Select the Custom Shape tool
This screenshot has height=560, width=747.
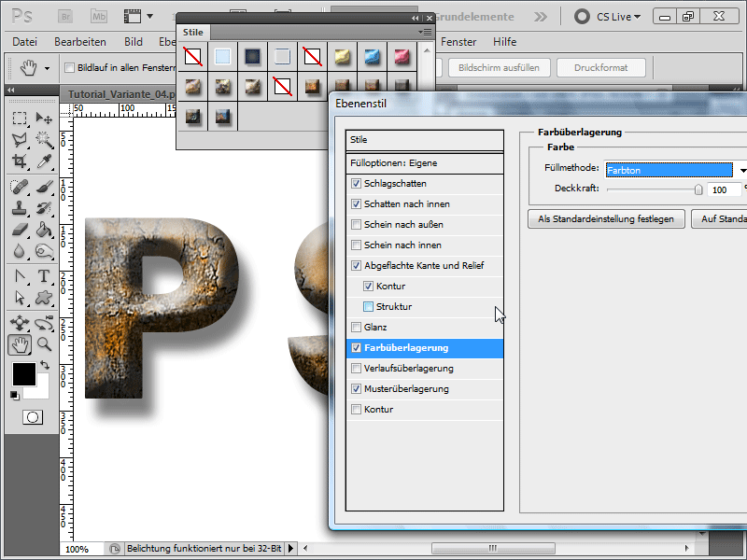(x=44, y=298)
